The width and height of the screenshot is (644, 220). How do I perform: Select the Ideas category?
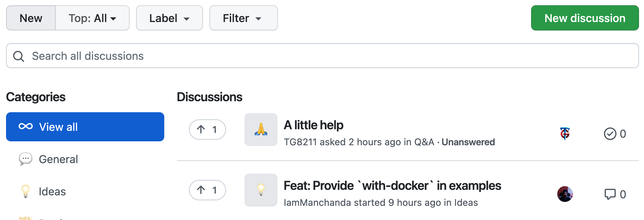52,191
